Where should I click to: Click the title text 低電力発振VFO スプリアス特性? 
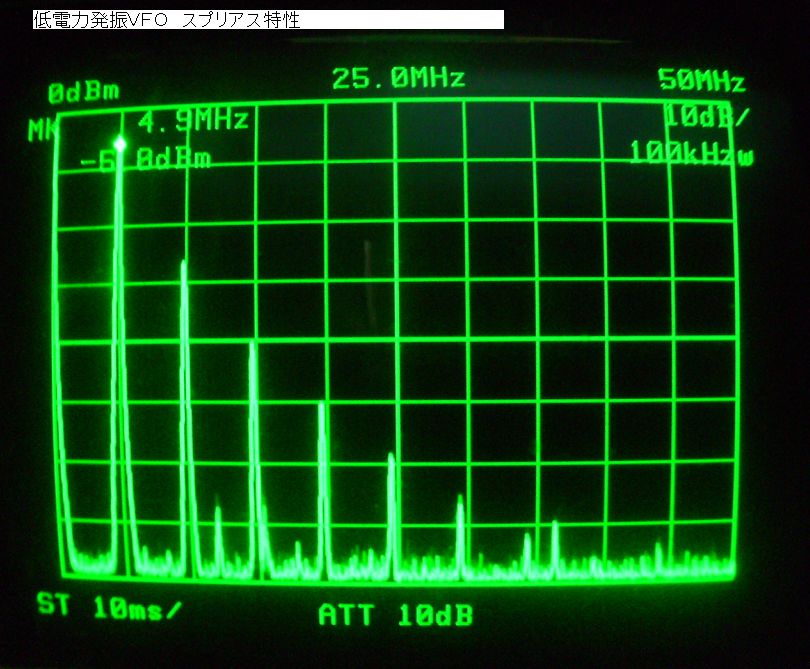click(166, 20)
